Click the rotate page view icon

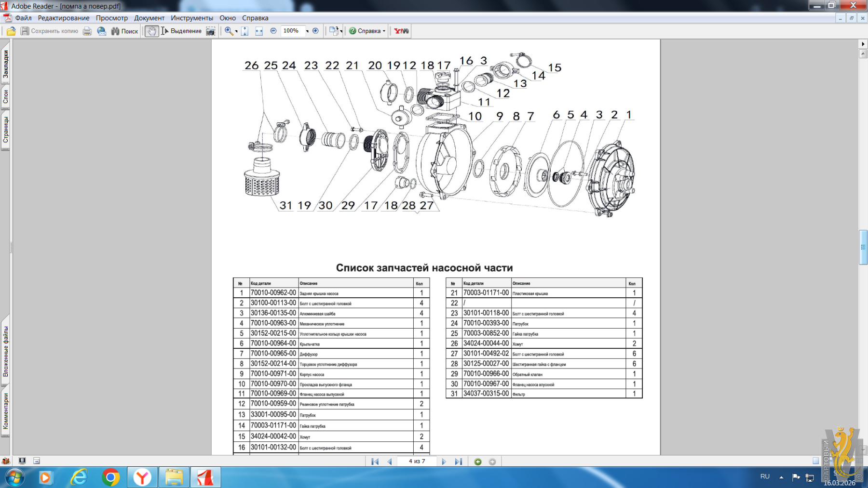click(x=333, y=31)
